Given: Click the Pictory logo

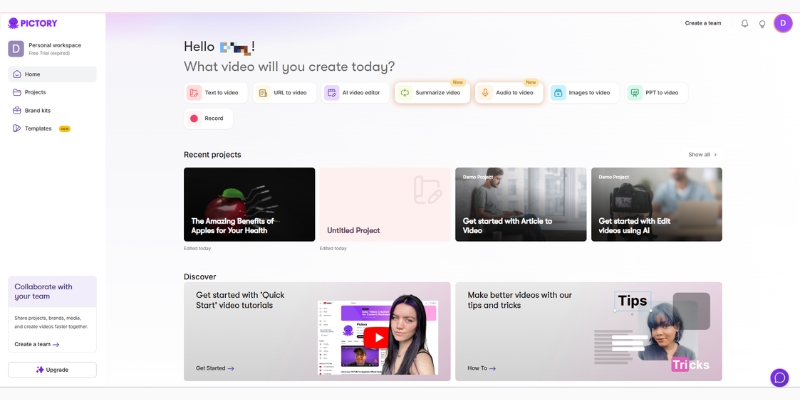Looking at the screenshot, I should coord(33,23).
